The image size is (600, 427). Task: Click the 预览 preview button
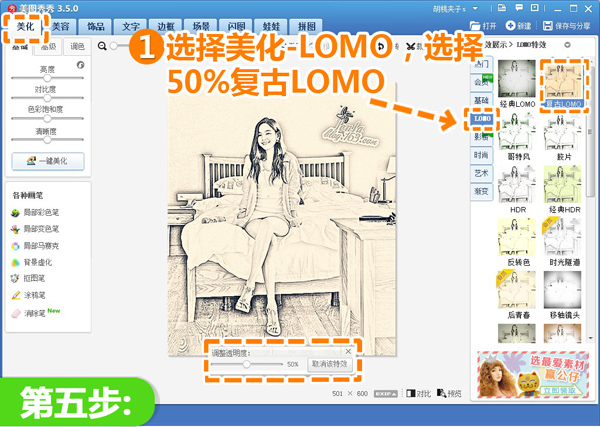[x=449, y=393]
